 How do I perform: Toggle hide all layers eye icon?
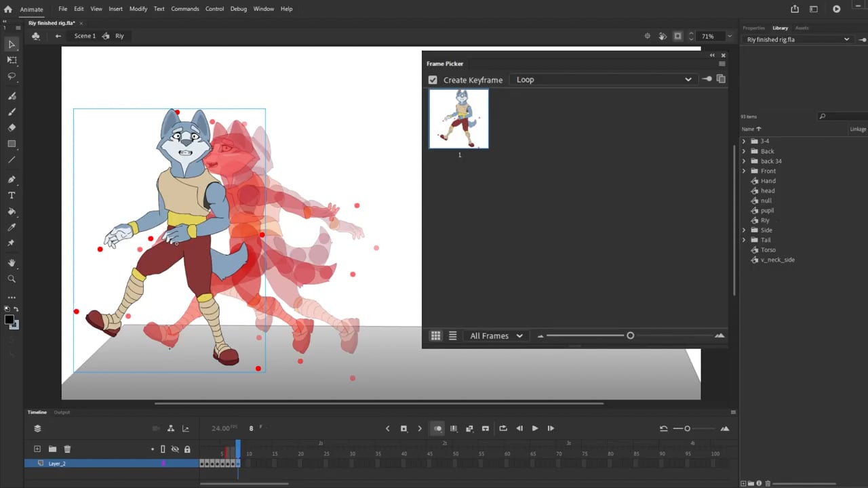(x=175, y=449)
